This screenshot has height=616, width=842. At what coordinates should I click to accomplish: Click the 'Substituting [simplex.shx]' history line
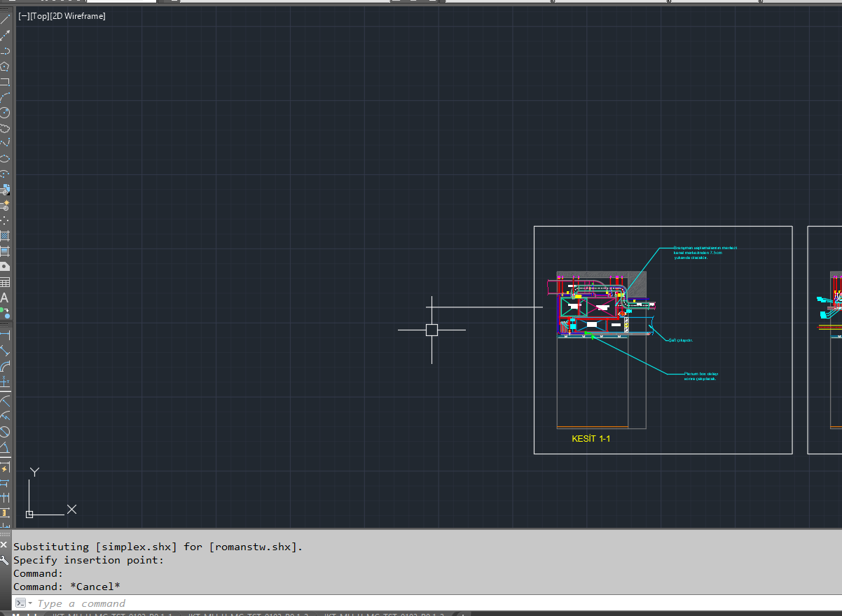click(158, 547)
